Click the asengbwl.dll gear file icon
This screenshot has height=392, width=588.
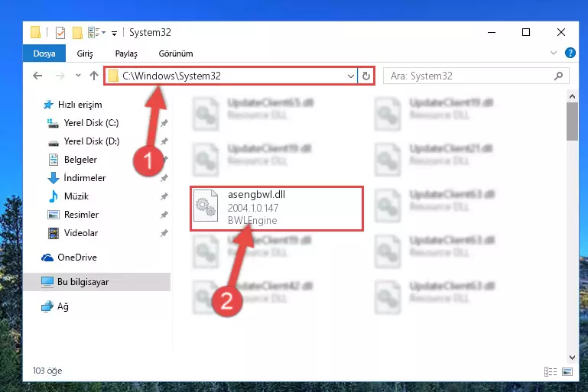(206, 206)
